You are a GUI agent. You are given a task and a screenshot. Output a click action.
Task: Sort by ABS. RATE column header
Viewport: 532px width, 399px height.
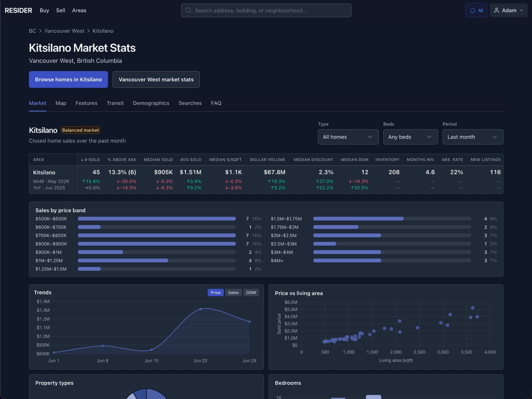452,160
